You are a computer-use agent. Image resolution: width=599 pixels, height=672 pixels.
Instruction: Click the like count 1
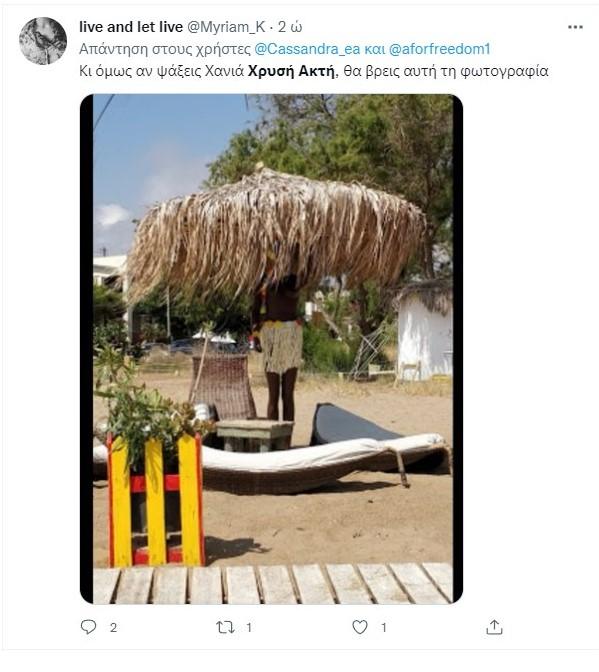pos(383,628)
